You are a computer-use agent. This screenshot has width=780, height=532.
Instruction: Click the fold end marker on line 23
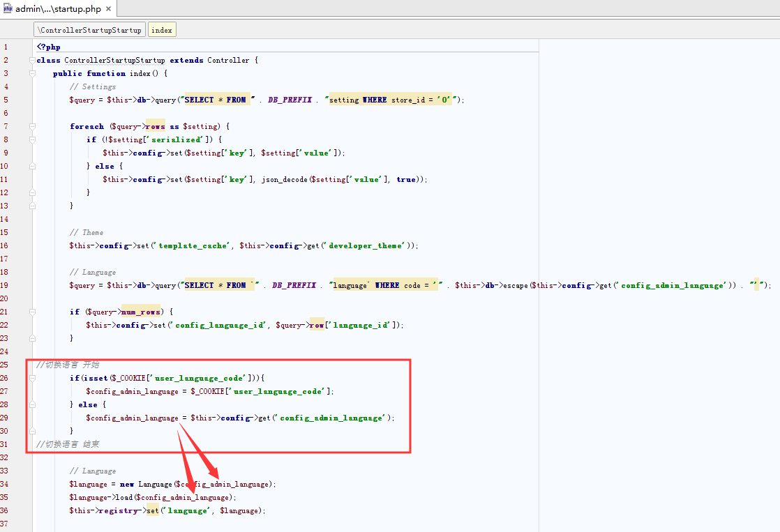[32, 338]
